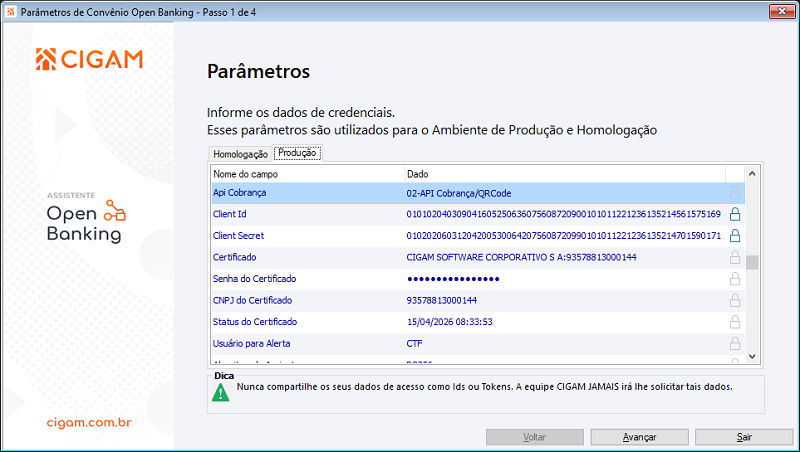The width and height of the screenshot is (800, 452).
Task: Select the Client Id field name
Action: pos(230,214)
